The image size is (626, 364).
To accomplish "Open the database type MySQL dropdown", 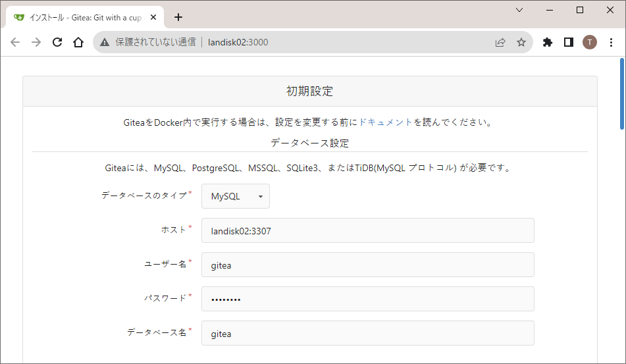I will (x=236, y=196).
